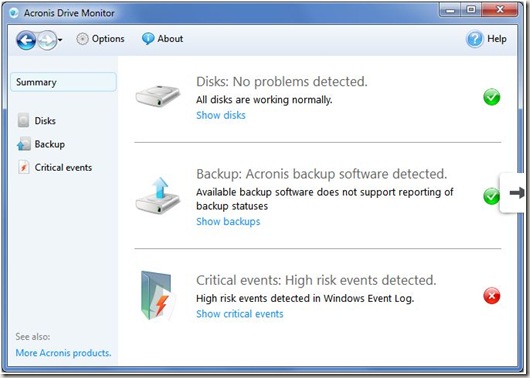Screen dimensions: 530x378
Task: Click the Backup sidebar icon
Action: [24, 144]
